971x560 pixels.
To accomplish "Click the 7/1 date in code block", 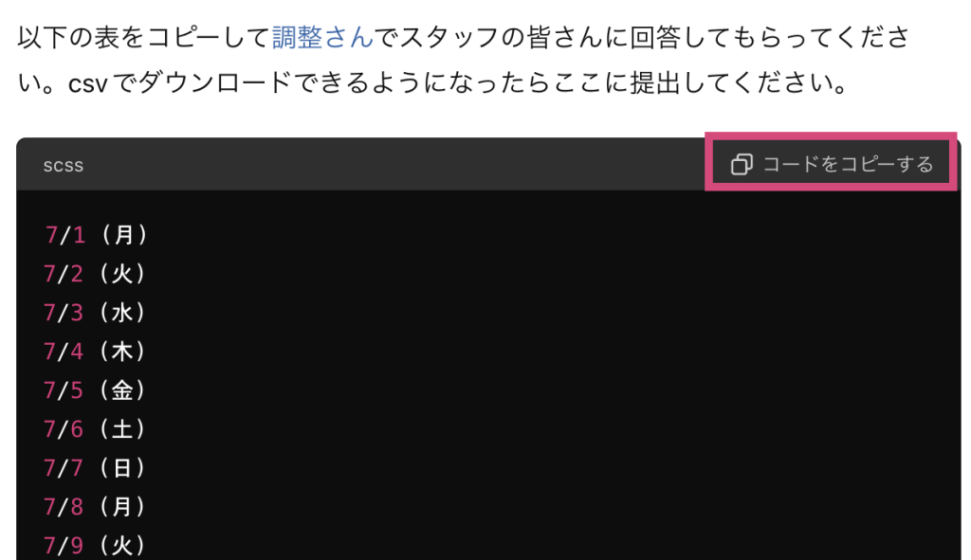I will (64, 235).
